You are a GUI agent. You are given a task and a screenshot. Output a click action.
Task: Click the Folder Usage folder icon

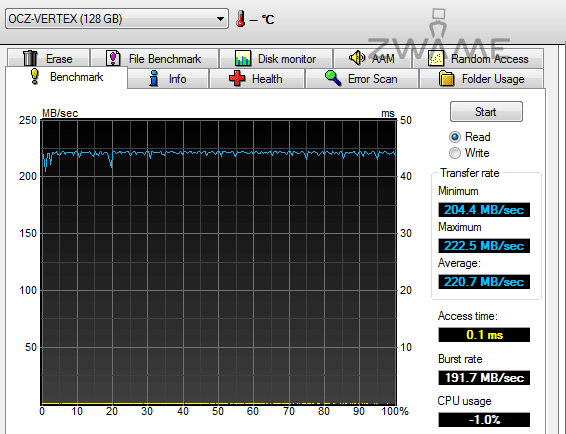pos(447,78)
